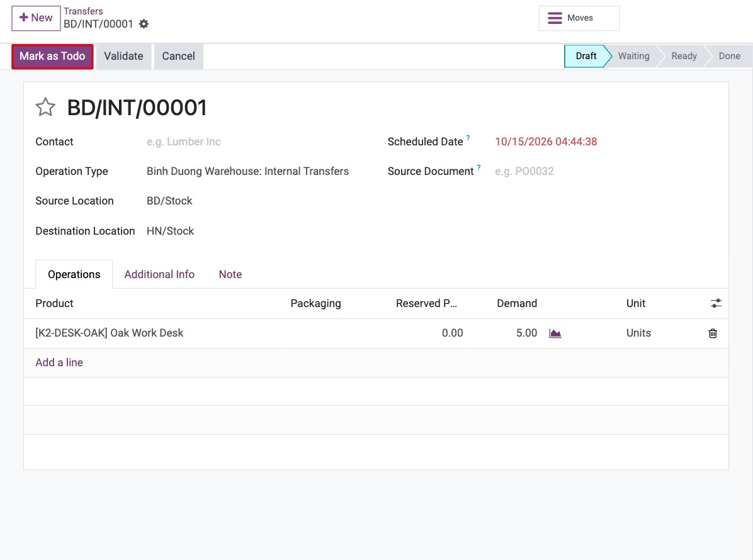Click the Unit column header
The width and height of the screenshot is (753, 560).
(x=636, y=303)
